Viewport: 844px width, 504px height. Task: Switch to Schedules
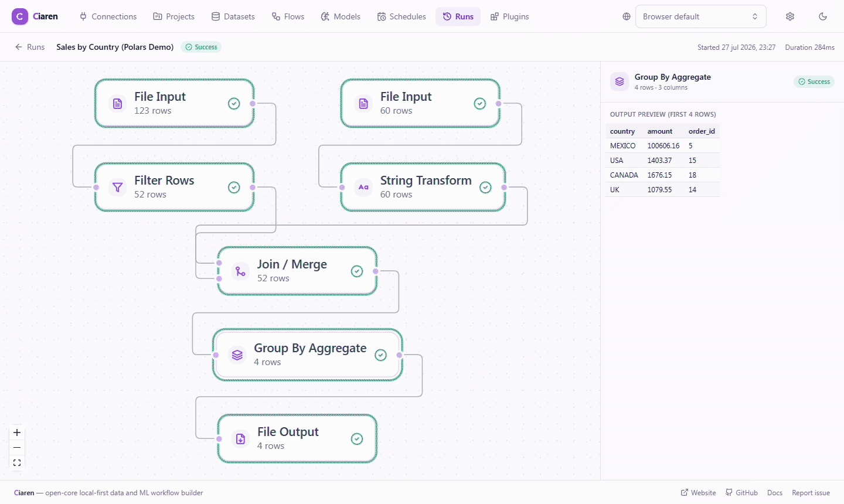[402, 16]
